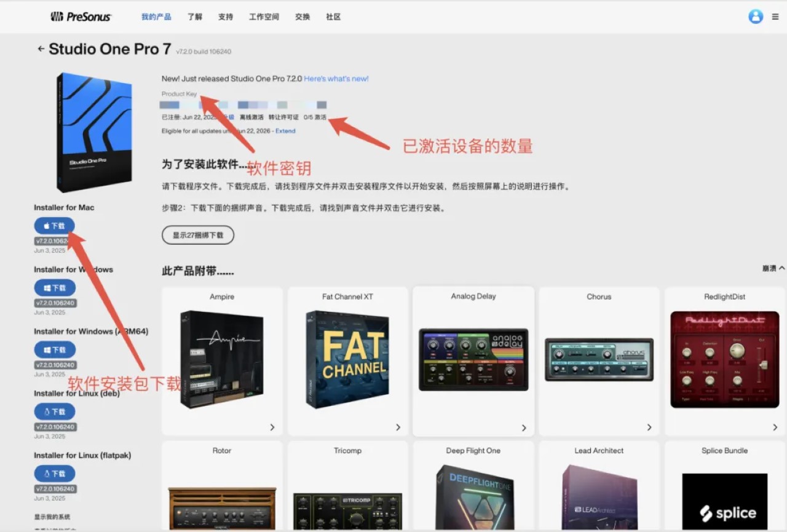Click version badge under Linux (flatpak) installer
This screenshot has width=787, height=532.
tap(55, 489)
